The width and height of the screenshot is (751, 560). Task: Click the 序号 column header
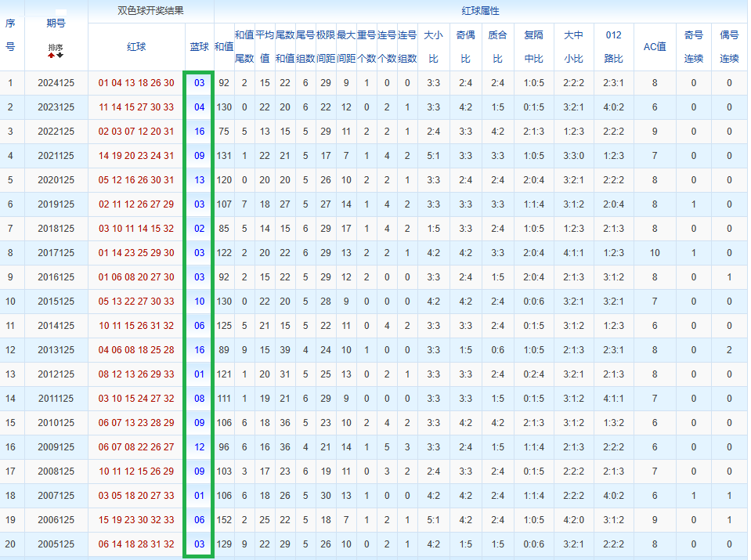10,35
